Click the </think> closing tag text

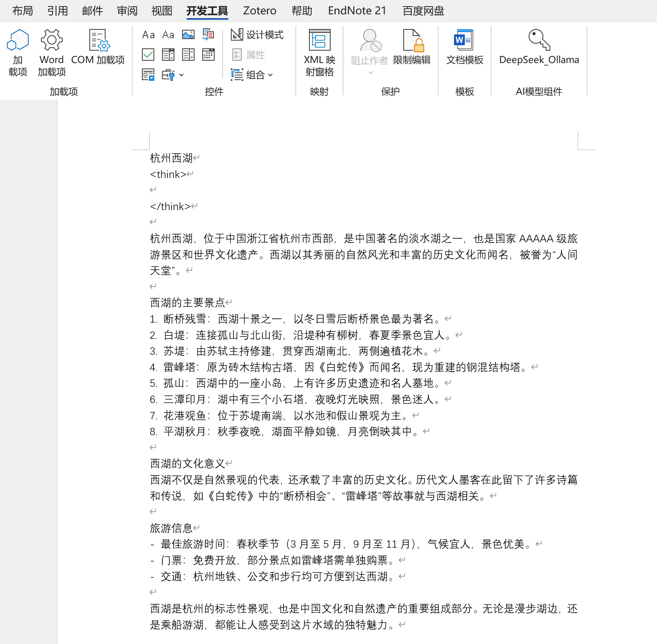point(170,206)
